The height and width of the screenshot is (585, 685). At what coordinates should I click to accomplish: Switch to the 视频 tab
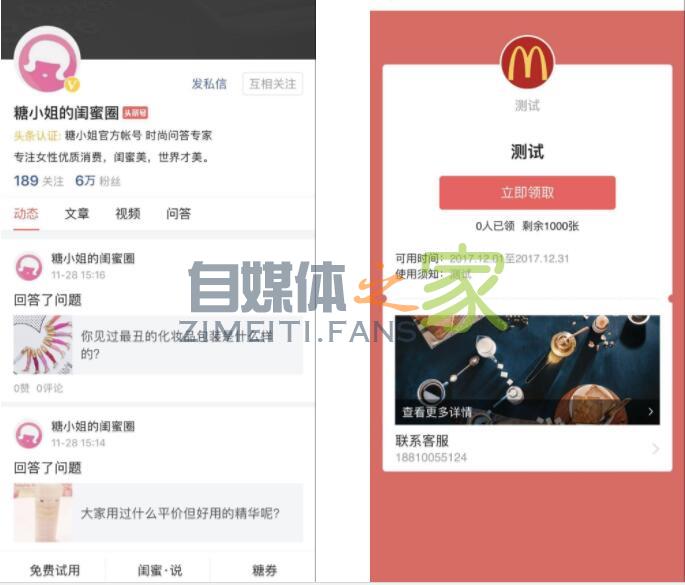[128, 214]
